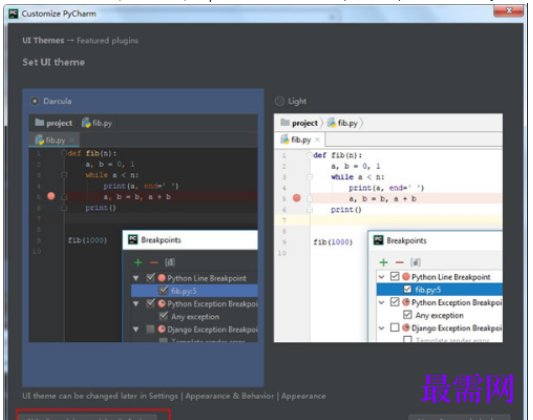Toggle Django Exception Breakpoint checkbox in Light preview
Image resolution: width=533 pixels, height=420 pixels.
[395, 328]
